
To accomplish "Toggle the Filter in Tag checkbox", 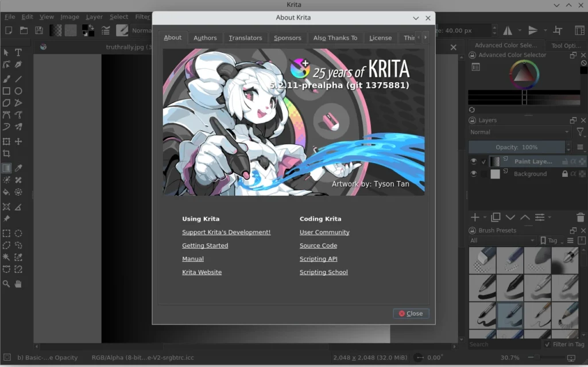I will 547,344.
